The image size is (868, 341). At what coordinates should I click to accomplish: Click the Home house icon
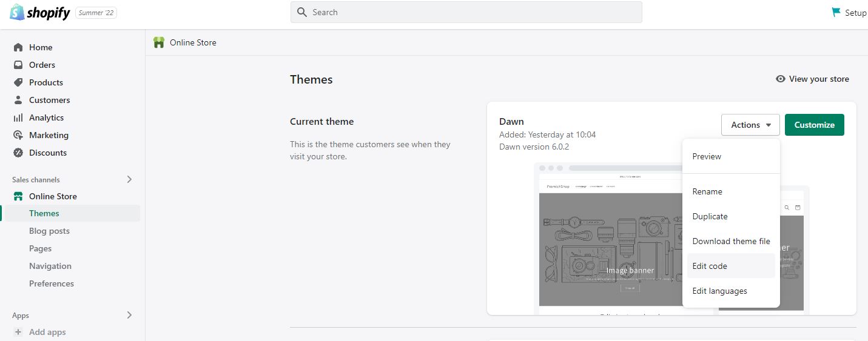tap(18, 47)
